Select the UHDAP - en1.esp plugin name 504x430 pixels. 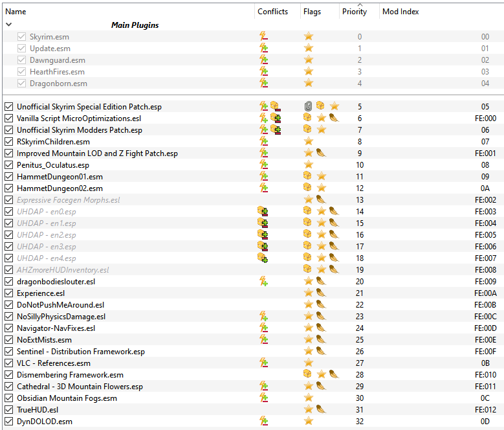(x=47, y=223)
